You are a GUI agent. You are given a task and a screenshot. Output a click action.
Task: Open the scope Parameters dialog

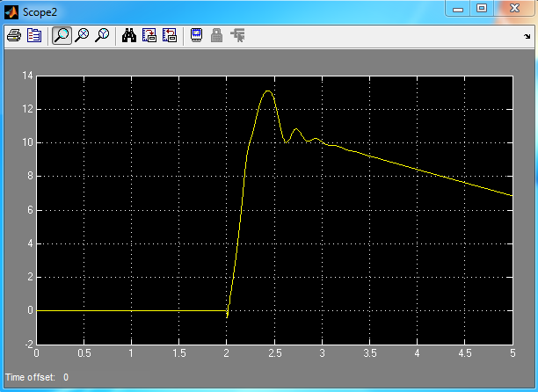34,36
